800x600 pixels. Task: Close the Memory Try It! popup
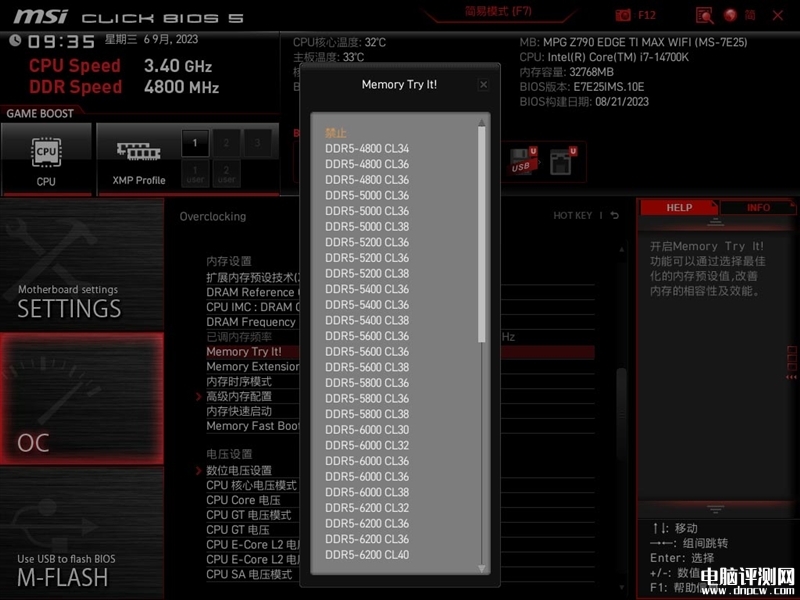pos(483,85)
